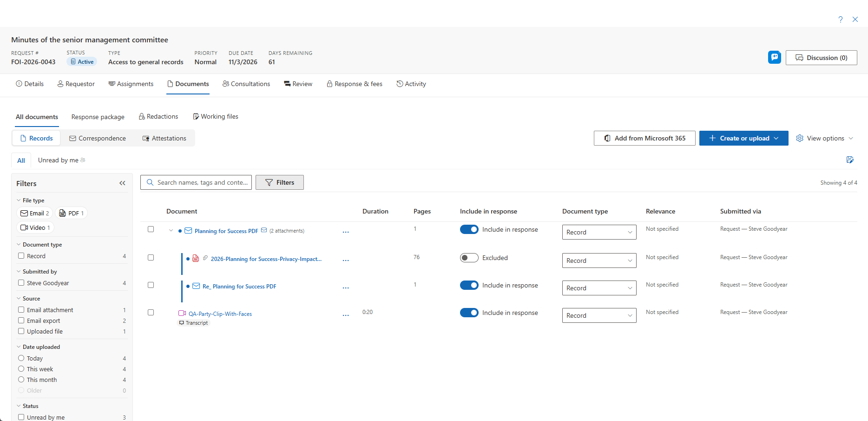Select checkbox for QA-Party-Clip-With-Faces row

151,312
